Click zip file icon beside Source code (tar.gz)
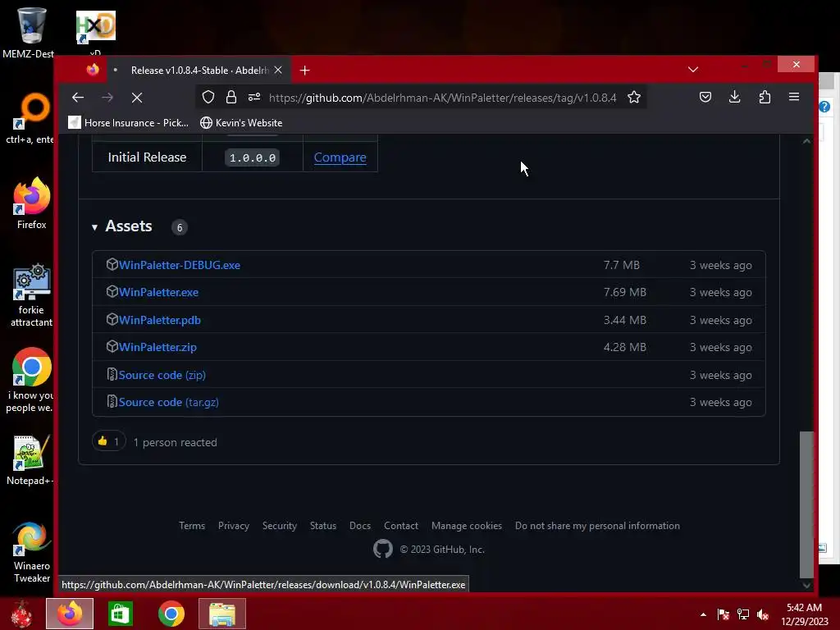The width and height of the screenshot is (840, 630). [112, 401]
